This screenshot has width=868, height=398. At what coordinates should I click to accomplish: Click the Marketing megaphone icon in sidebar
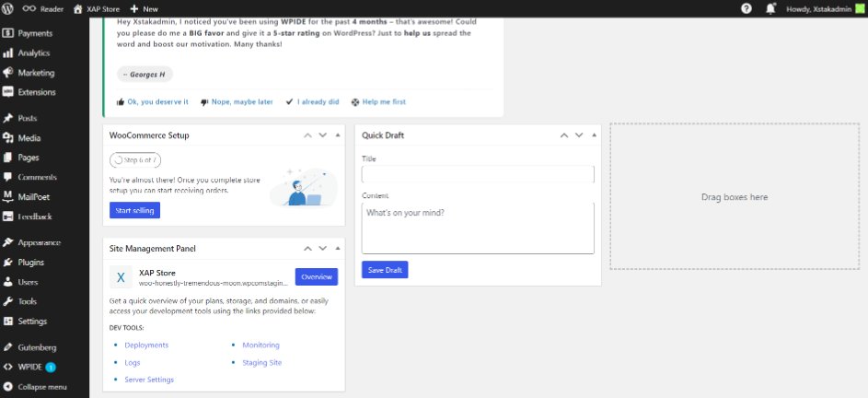click(8, 73)
